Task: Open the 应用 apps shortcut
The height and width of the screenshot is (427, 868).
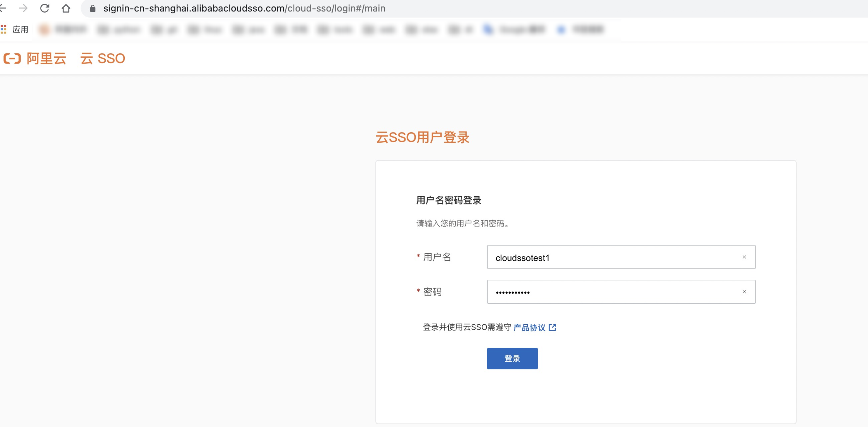Action: 15,30
